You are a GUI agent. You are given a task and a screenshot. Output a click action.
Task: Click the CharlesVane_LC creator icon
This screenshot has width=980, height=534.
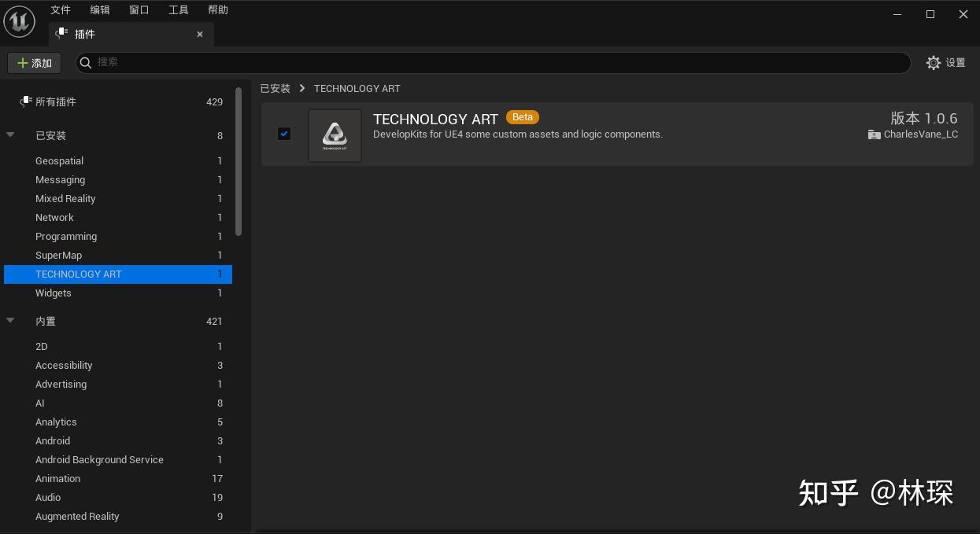874,134
